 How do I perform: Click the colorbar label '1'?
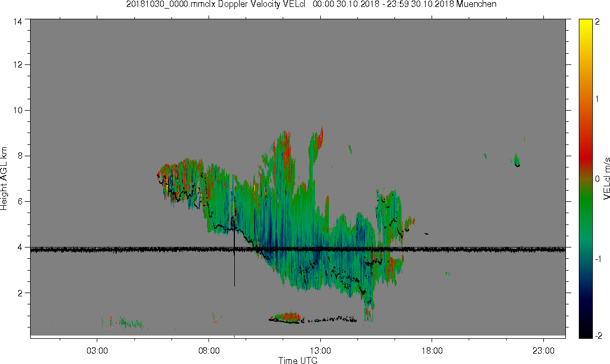tap(597, 99)
